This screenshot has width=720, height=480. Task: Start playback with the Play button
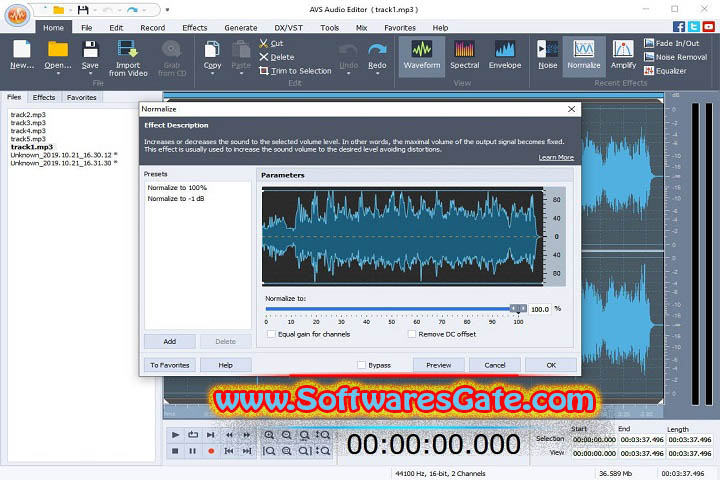tap(175, 435)
